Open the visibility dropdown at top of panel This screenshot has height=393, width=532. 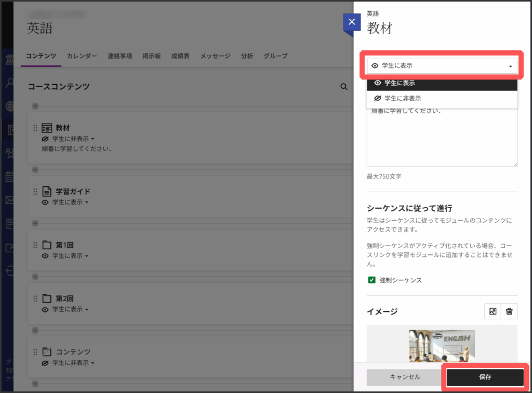[442, 66]
